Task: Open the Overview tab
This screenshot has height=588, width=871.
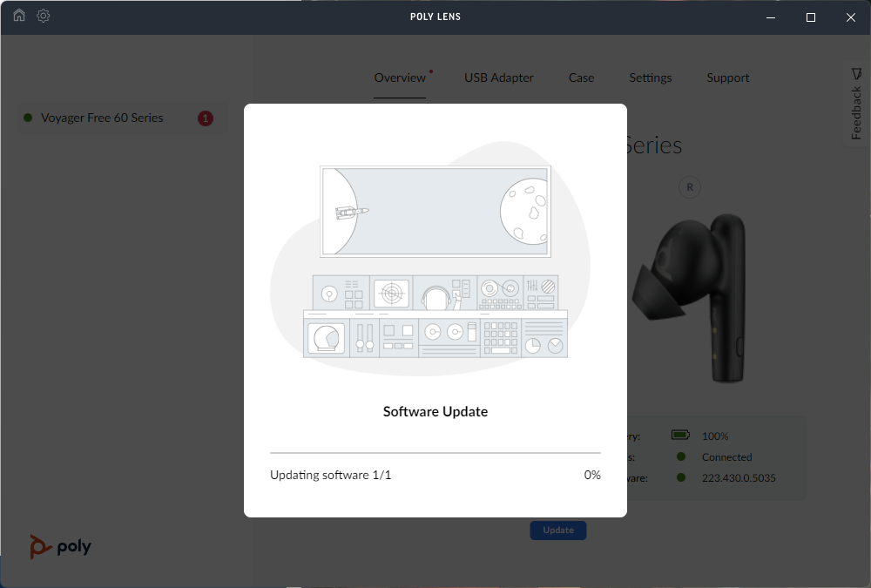Action: (400, 78)
